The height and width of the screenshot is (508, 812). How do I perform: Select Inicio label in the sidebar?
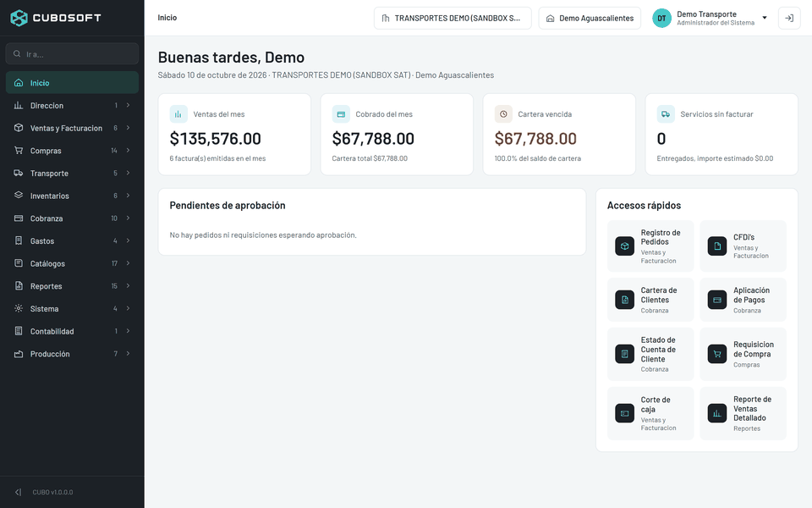[x=40, y=83]
